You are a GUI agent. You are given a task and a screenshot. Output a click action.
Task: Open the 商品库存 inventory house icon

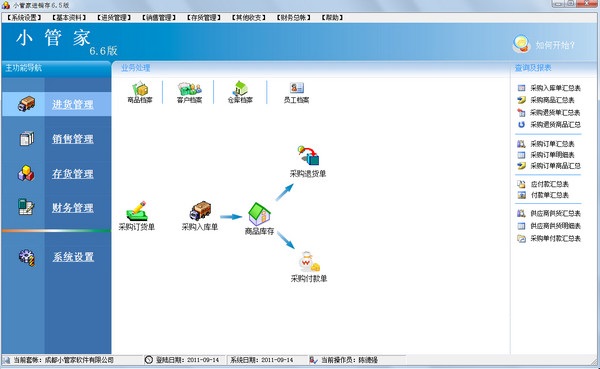259,214
